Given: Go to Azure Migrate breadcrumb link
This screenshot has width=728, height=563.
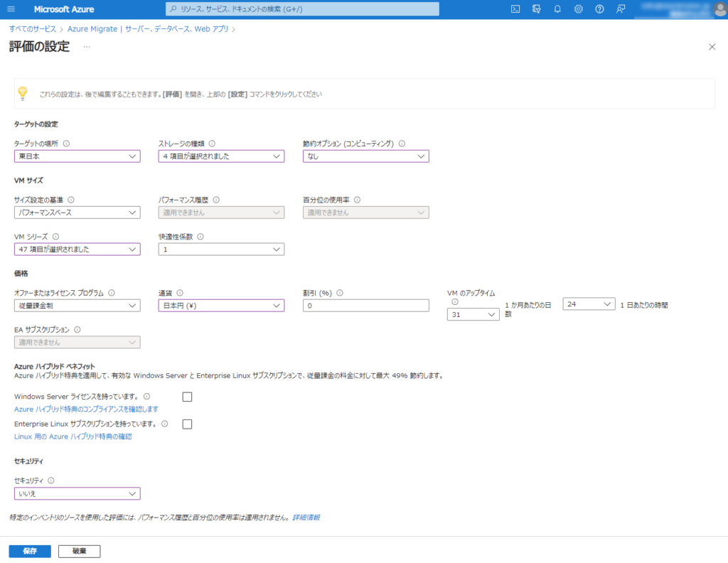Looking at the screenshot, I should click(148, 28).
